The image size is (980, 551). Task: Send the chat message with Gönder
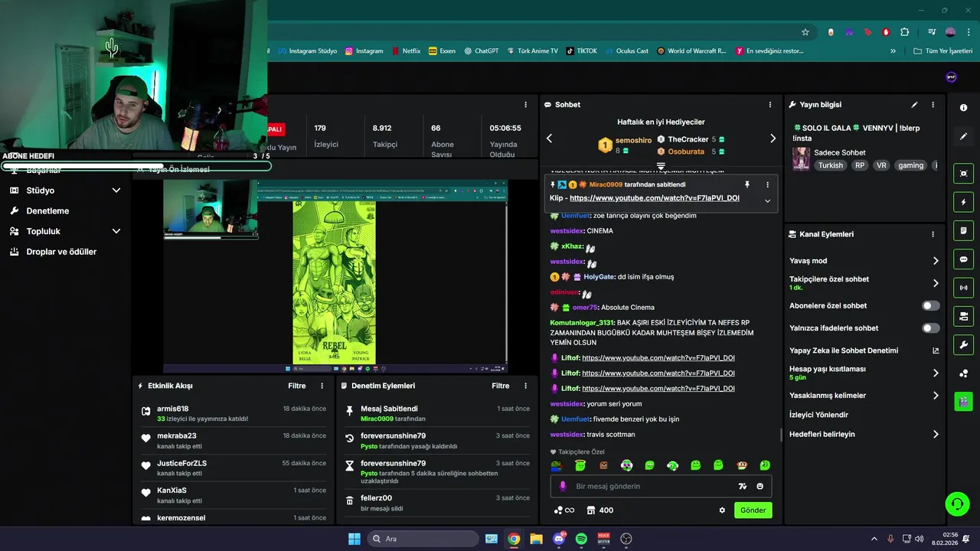(x=753, y=510)
